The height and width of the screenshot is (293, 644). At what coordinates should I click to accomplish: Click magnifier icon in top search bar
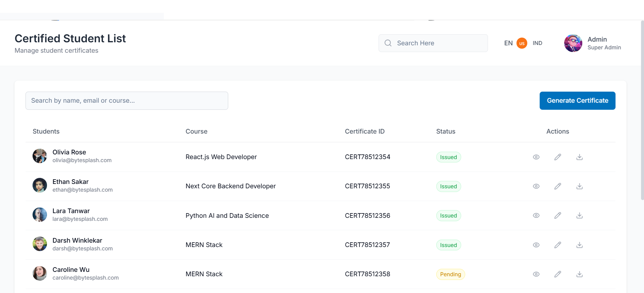coord(388,43)
